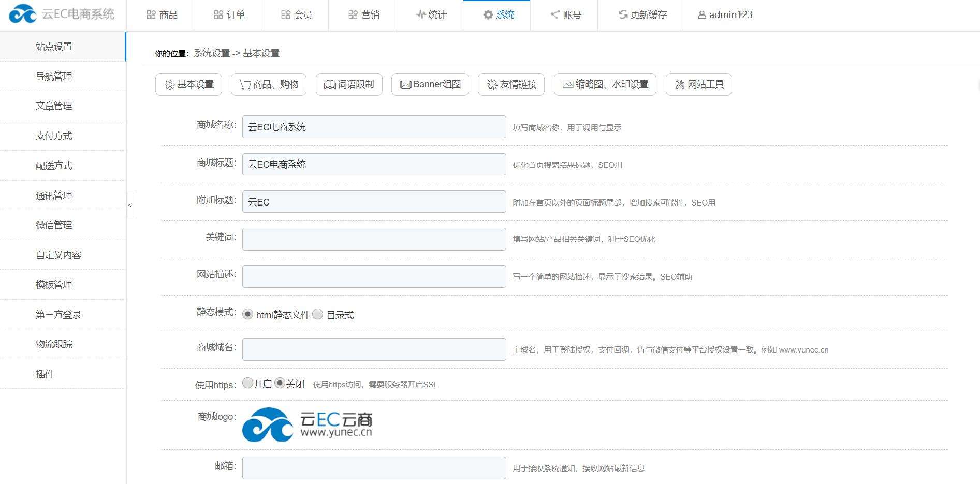
Task: Click the 系统 settings gear icon
Action: (487, 15)
